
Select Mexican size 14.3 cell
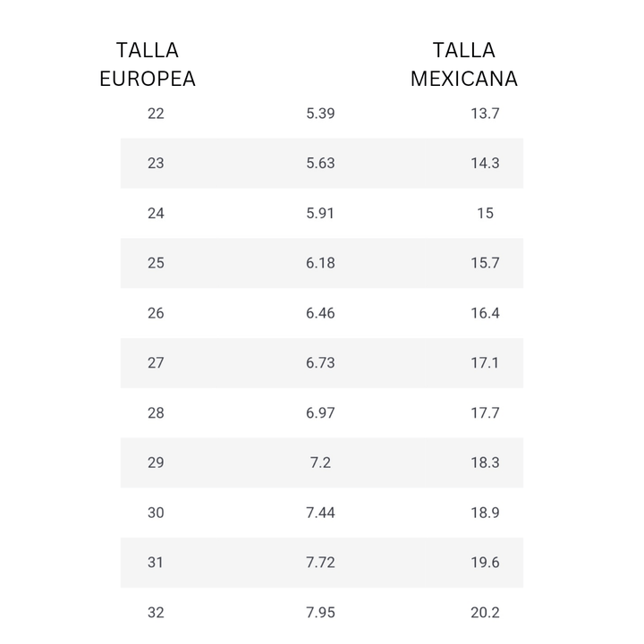coord(485,164)
